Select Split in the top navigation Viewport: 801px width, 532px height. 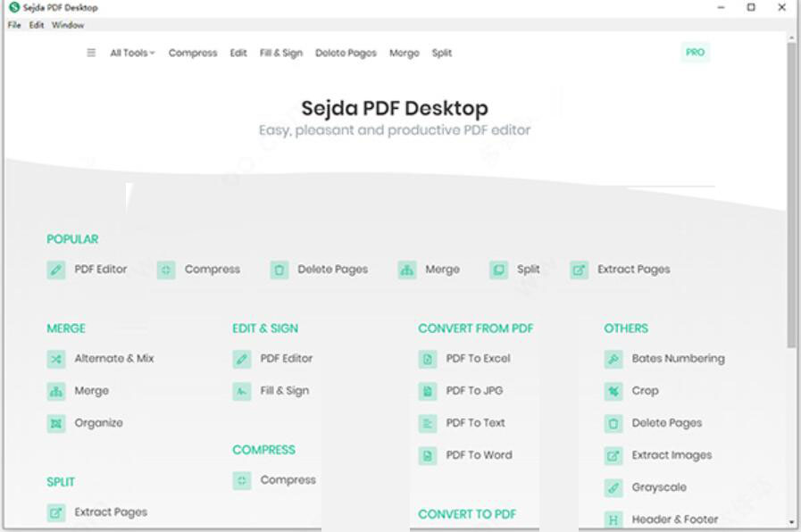click(x=442, y=53)
